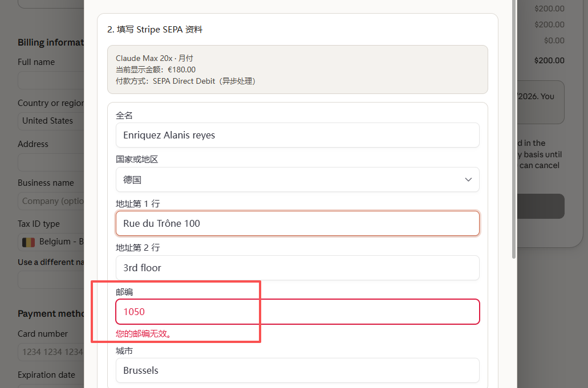
Task: Open the 国家或地区 dropdown showing 德国
Action: [x=297, y=180]
